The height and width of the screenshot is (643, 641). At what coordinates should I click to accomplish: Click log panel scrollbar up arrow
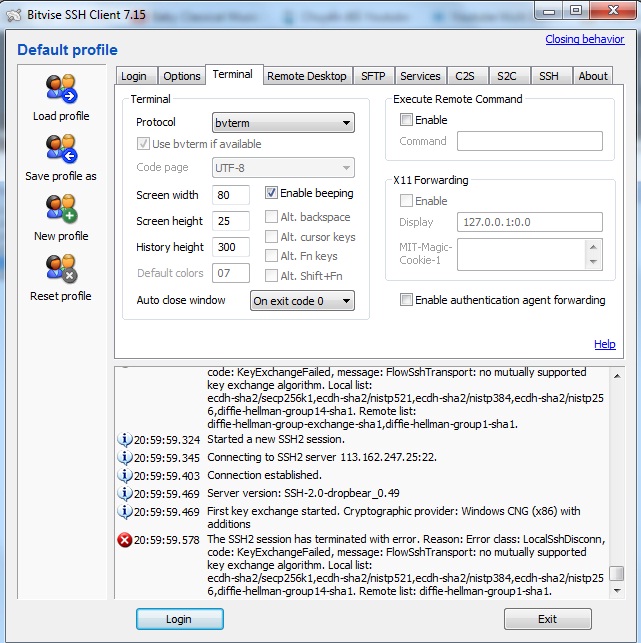point(617,376)
